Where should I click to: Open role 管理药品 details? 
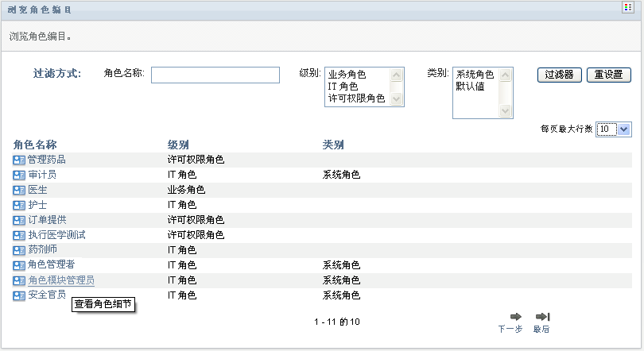tap(46, 160)
